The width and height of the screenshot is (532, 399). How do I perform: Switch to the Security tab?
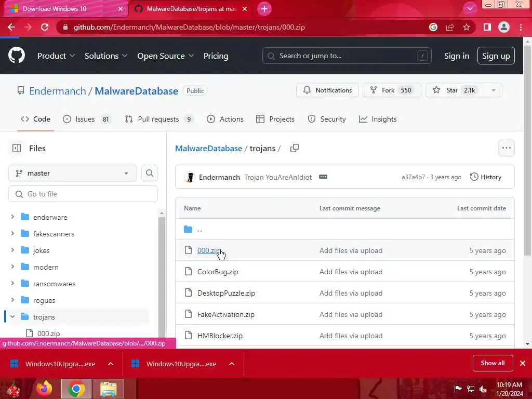pyautogui.click(x=327, y=119)
